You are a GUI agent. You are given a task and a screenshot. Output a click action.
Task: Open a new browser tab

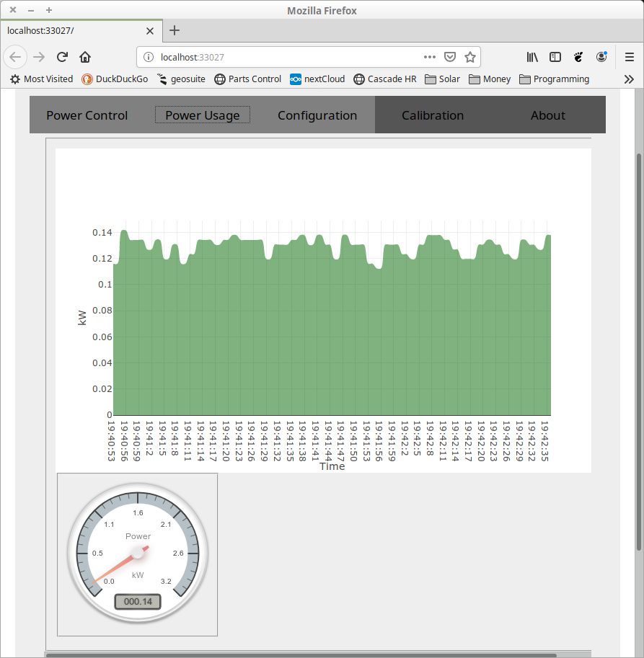175,30
